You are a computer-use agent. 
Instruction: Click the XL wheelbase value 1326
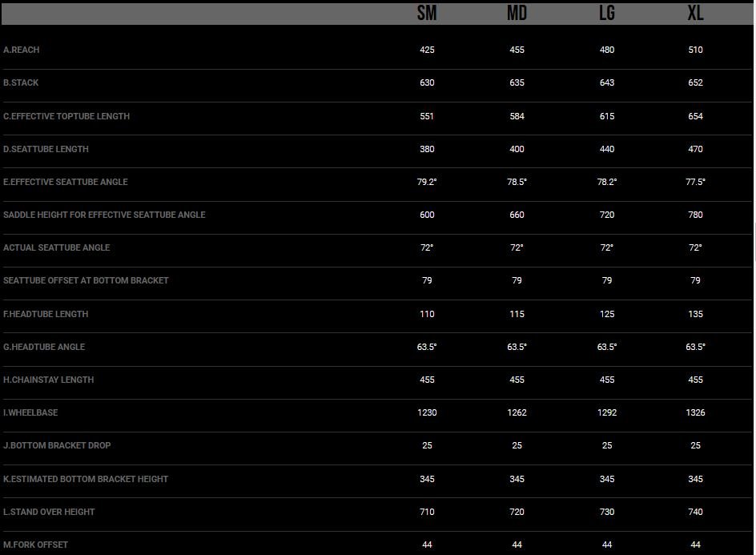click(x=695, y=412)
